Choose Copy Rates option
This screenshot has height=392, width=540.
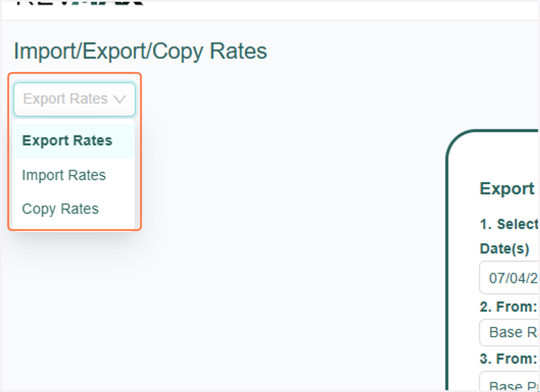(73, 209)
